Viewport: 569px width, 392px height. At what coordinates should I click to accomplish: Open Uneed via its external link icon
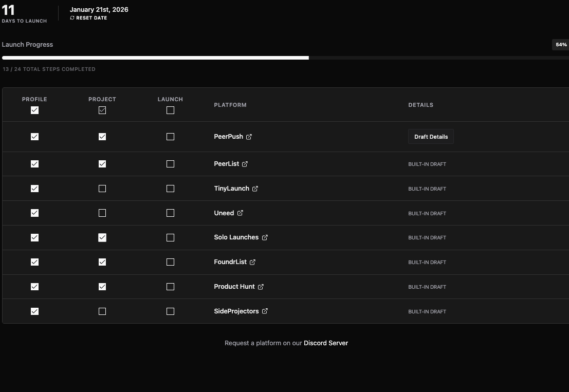point(240,213)
